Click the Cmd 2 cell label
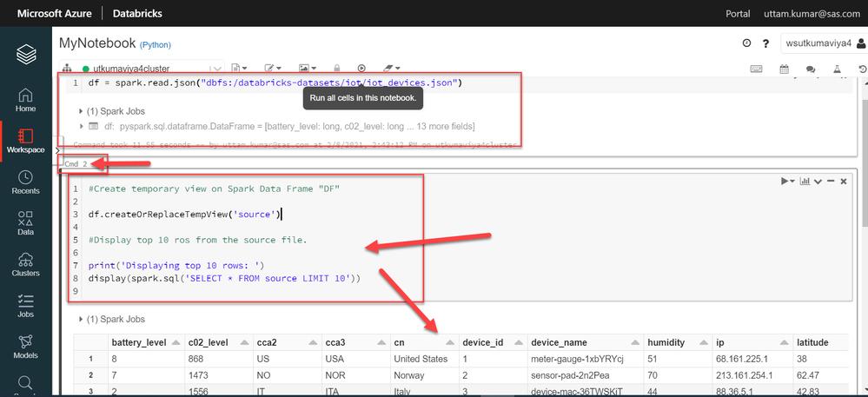 (x=76, y=164)
